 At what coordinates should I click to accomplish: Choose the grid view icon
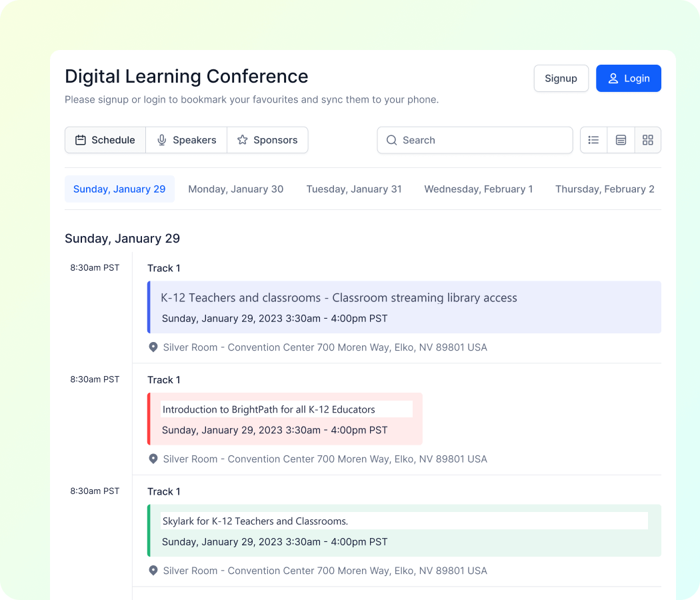click(648, 140)
